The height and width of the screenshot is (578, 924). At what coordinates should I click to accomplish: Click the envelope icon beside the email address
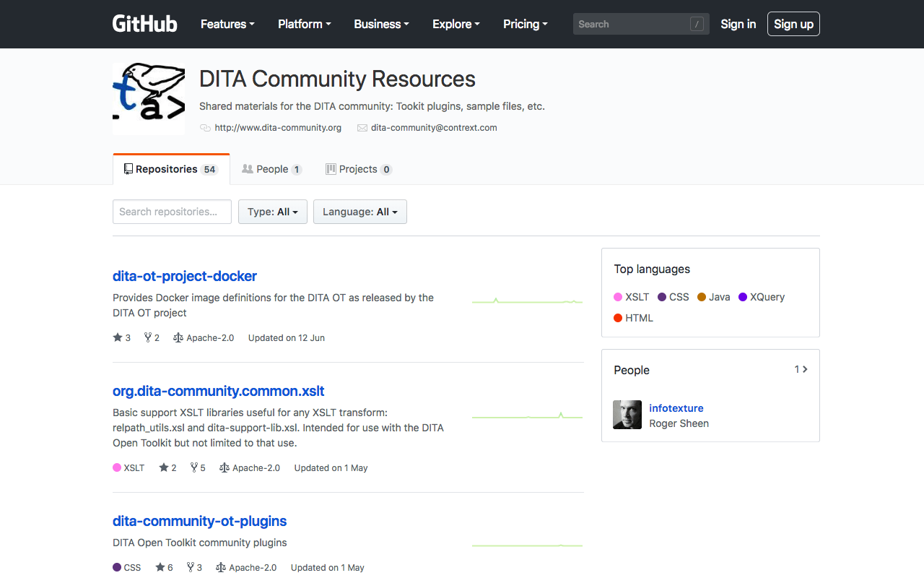[x=362, y=128]
